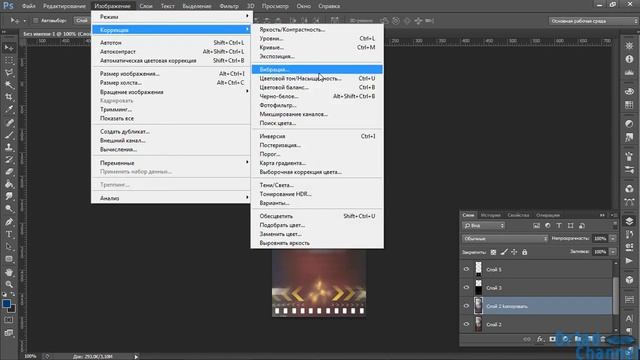The width and height of the screenshot is (640, 360).
Task: Select the Hand tool
Action: [9, 272]
